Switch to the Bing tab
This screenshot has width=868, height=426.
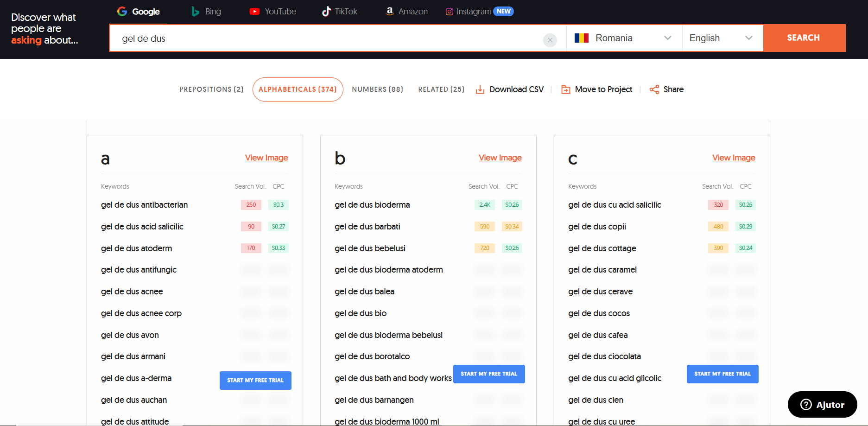pos(206,12)
